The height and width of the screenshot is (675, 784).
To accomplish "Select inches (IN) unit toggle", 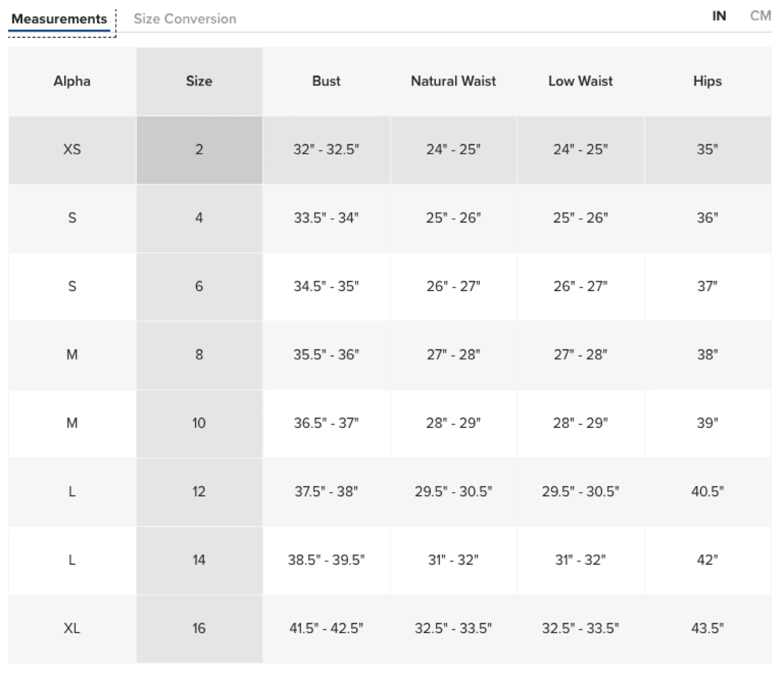I will (x=719, y=16).
